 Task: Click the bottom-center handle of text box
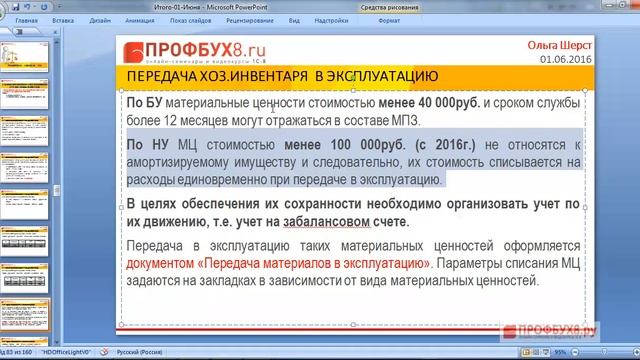[x=353, y=324]
